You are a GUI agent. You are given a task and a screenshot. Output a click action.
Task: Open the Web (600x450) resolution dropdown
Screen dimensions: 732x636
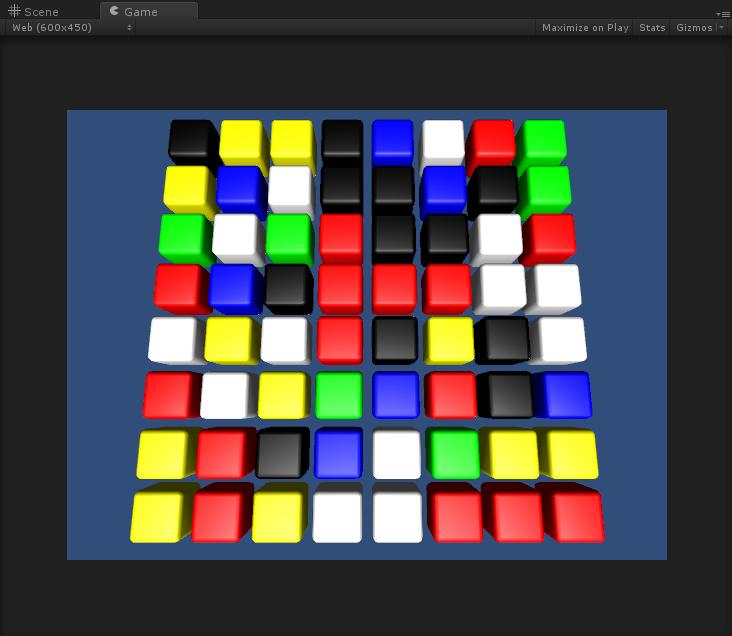coord(71,28)
